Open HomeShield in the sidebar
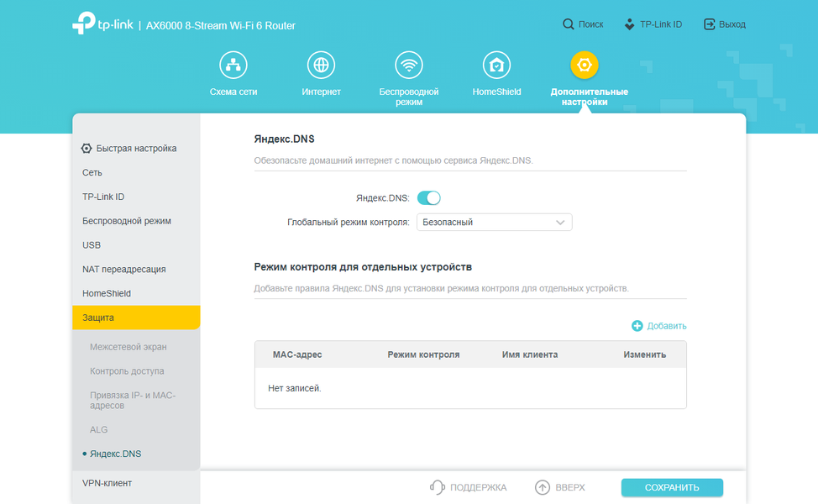Screen dimensions: 818x504 [x=136, y=293]
